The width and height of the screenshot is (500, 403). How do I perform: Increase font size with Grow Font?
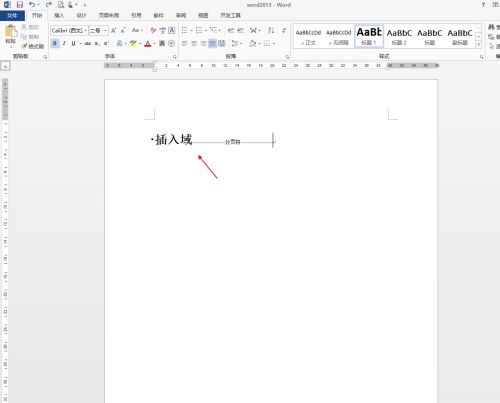coord(114,31)
